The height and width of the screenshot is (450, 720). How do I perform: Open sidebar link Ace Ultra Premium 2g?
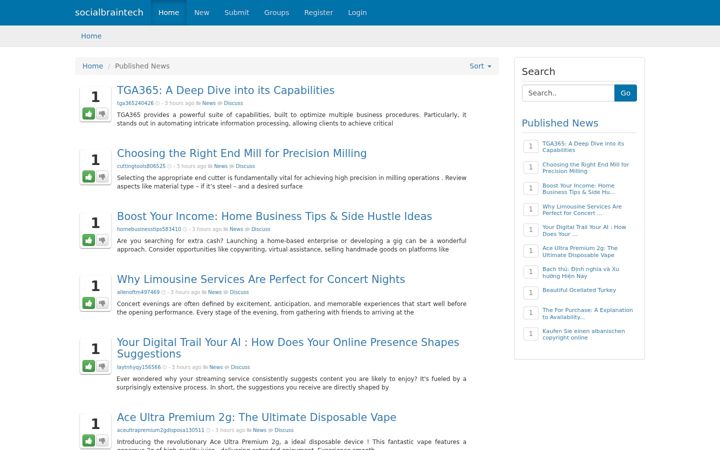pos(580,251)
